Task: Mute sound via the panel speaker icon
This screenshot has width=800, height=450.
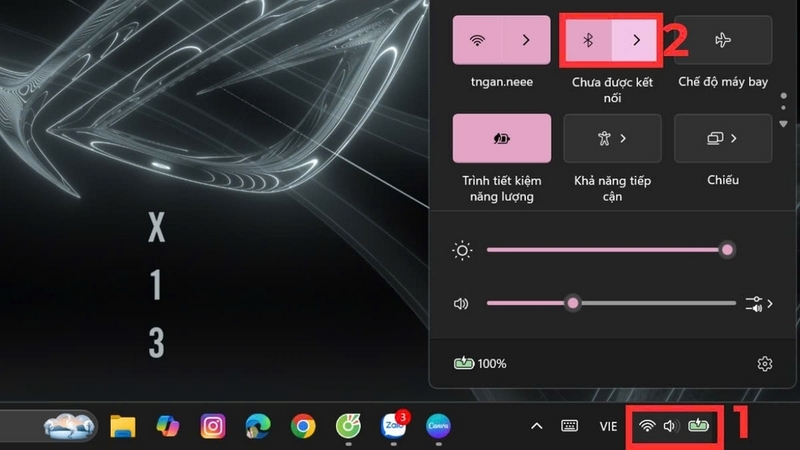Action: click(x=461, y=304)
